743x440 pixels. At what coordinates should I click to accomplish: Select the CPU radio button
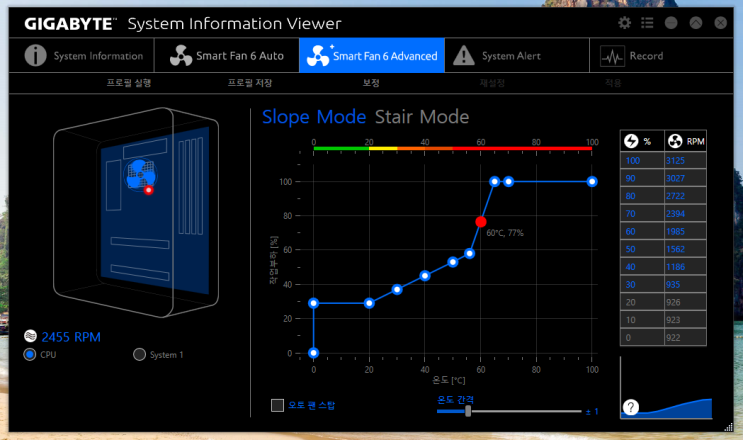click(x=29, y=354)
